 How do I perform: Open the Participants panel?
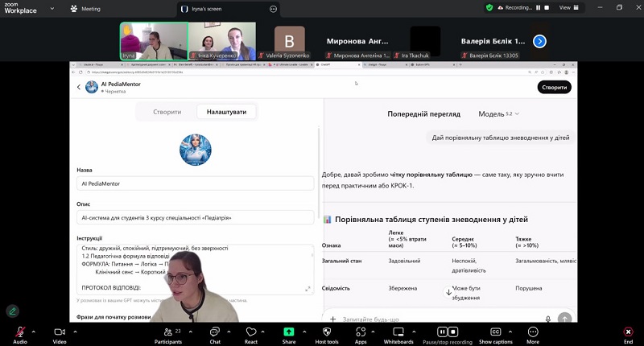point(167,332)
